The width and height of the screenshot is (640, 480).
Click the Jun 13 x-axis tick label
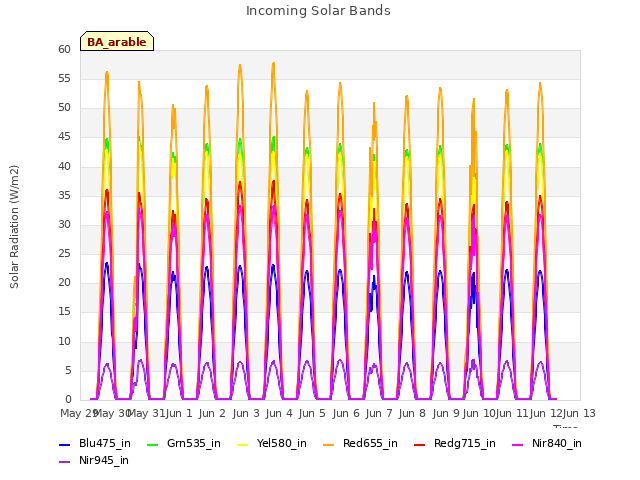click(579, 413)
